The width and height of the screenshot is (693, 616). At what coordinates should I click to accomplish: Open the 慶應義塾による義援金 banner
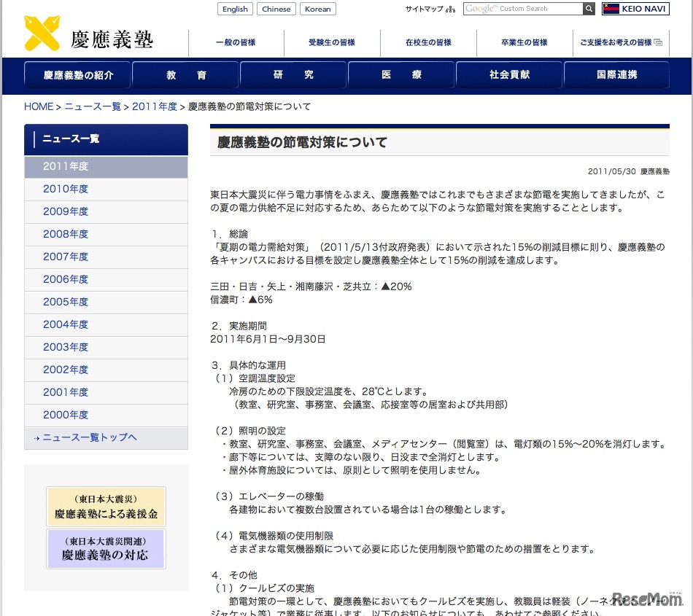pos(106,506)
